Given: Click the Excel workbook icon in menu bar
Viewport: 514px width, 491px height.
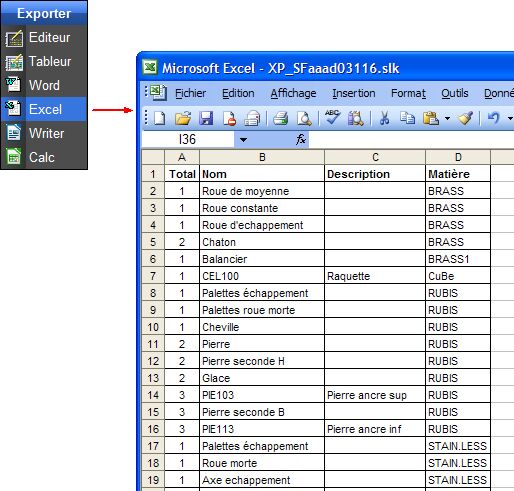Looking at the screenshot, I should click(x=158, y=93).
